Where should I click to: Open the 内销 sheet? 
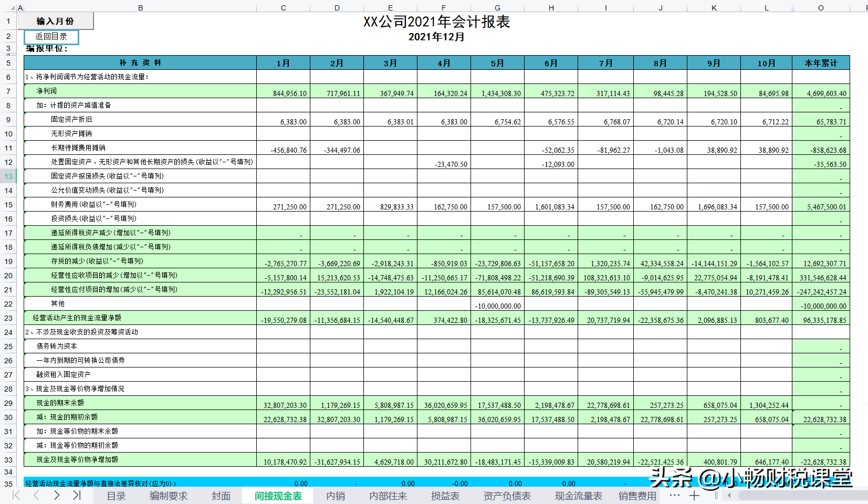click(336, 495)
